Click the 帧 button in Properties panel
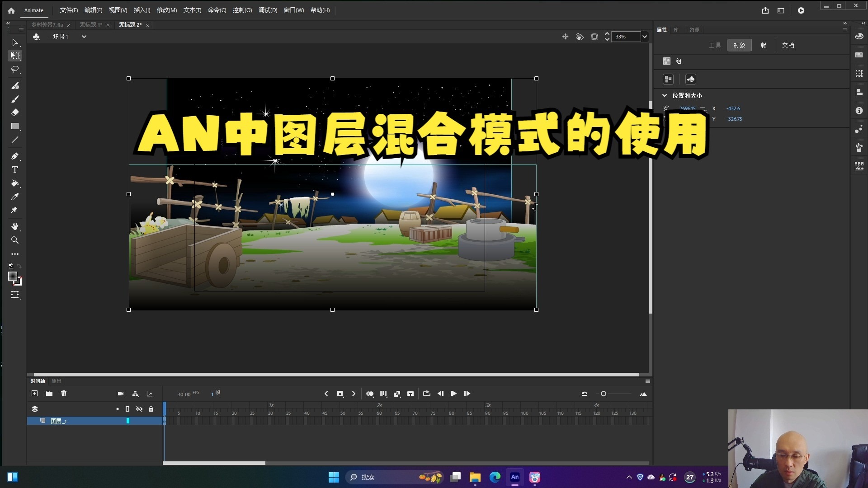 pos(763,45)
